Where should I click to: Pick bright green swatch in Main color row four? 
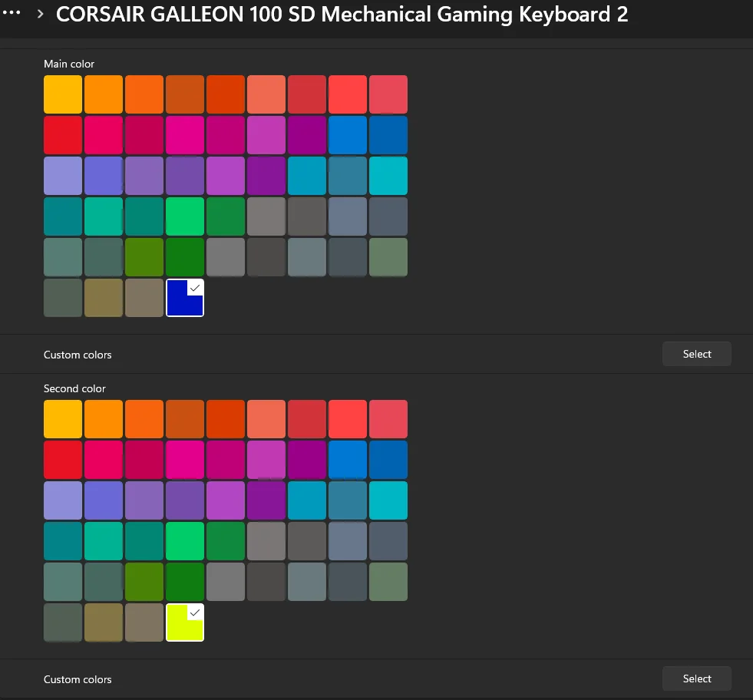pyautogui.click(x=184, y=216)
